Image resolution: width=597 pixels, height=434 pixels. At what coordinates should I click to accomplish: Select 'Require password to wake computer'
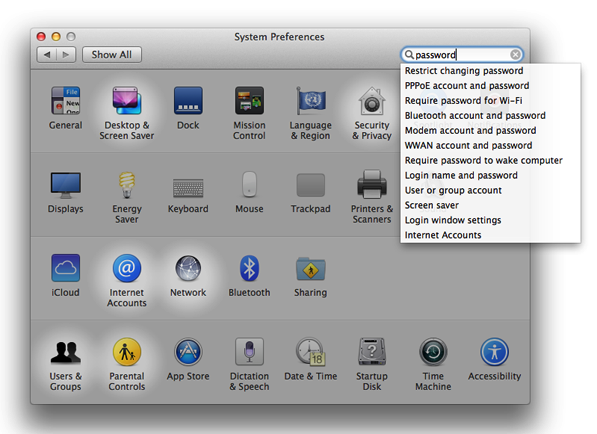click(x=490, y=160)
